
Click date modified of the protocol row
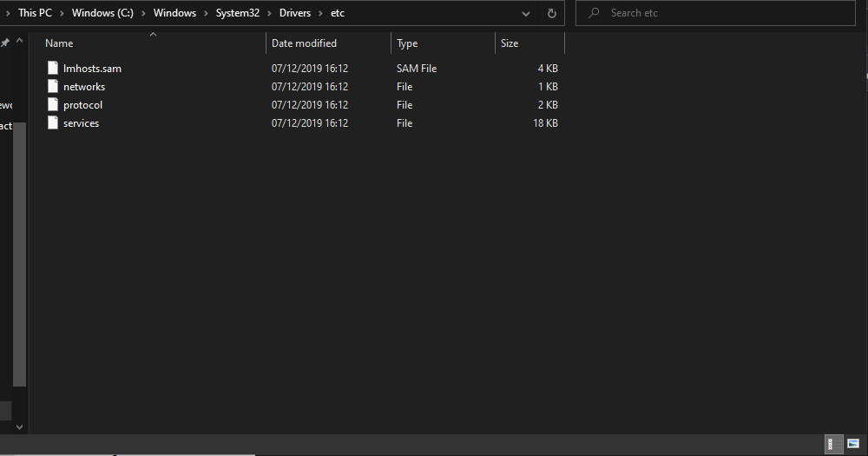[x=310, y=105]
